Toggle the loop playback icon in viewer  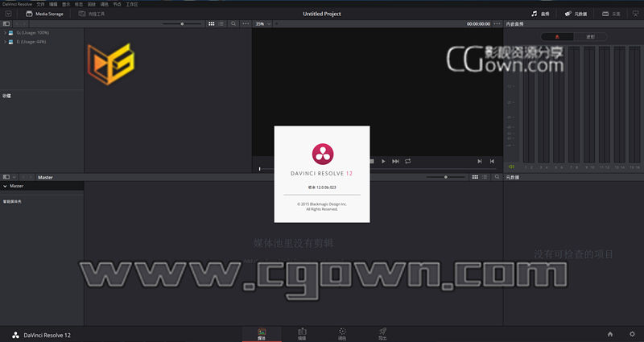(x=408, y=162)
